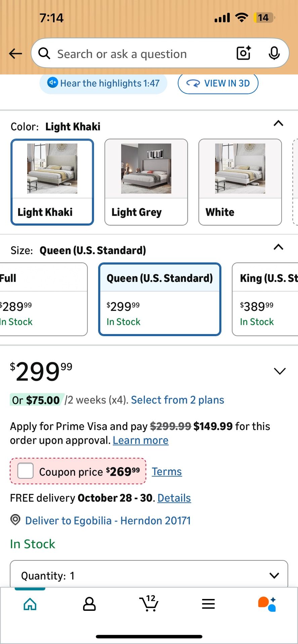Launch the Rufus AI assistant icon
Screen dimensions: 298x644
pyautogui.click(x=267, y=604)
